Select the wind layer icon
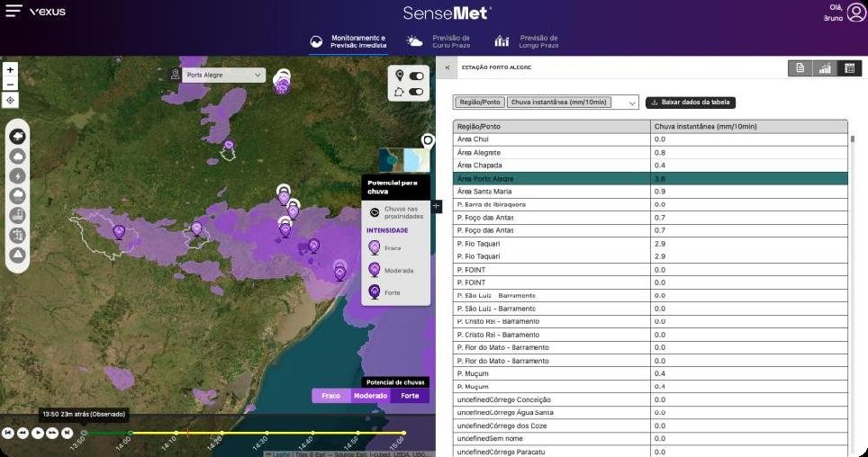Viewport: 868px width, 457px height. [x=18, y=236]
